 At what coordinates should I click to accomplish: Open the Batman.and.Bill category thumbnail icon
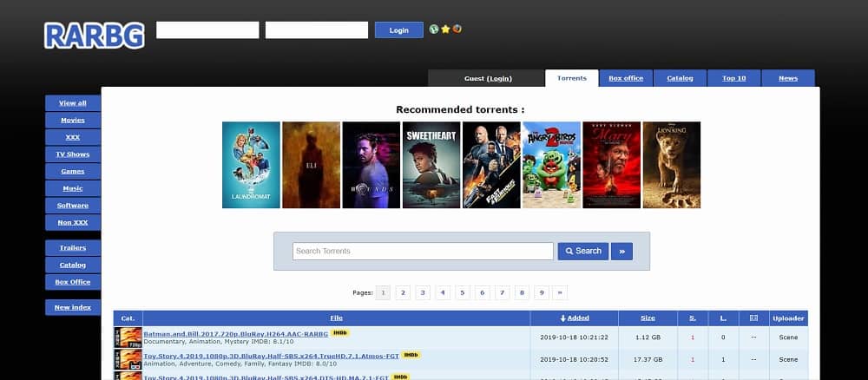tap(128, 337)
